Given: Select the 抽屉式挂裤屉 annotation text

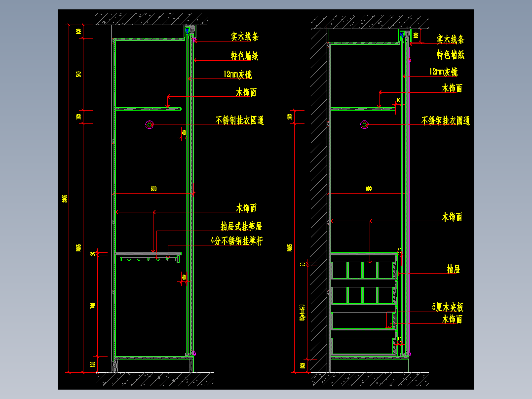Looking at the screenshot, I should coord(241,226).
